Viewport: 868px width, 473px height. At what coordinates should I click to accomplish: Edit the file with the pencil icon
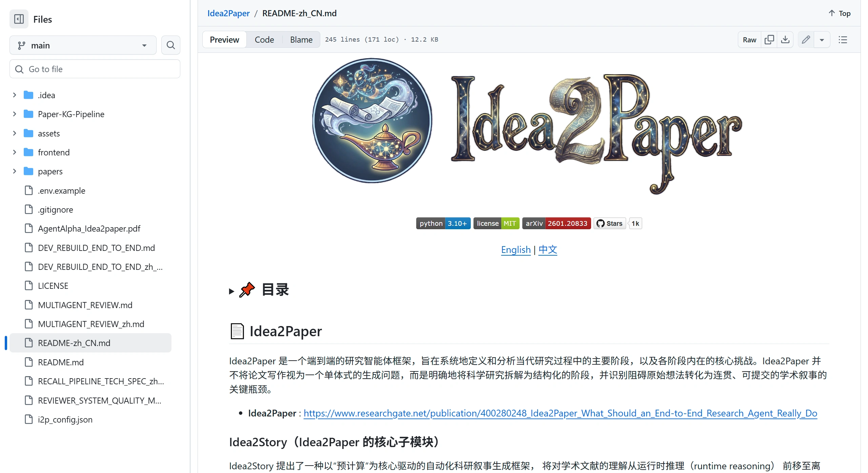pos(806,39)
